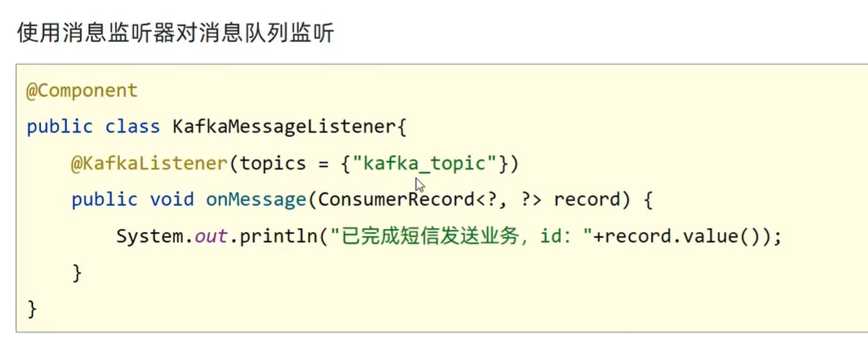Image resolution: width=868 pixels, height=358 pixels.
Task: Click the class keyword in the declaration
Action: (x=132, y=127)
